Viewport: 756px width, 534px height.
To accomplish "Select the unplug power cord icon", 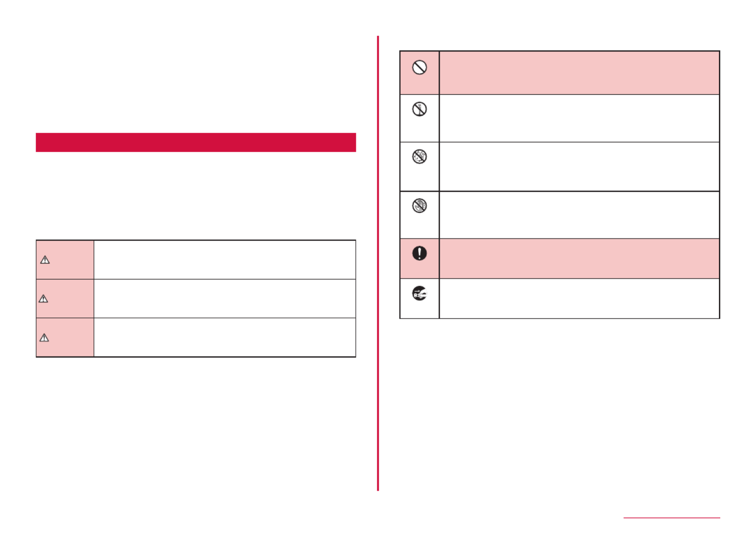I will (x=419, y=294).
